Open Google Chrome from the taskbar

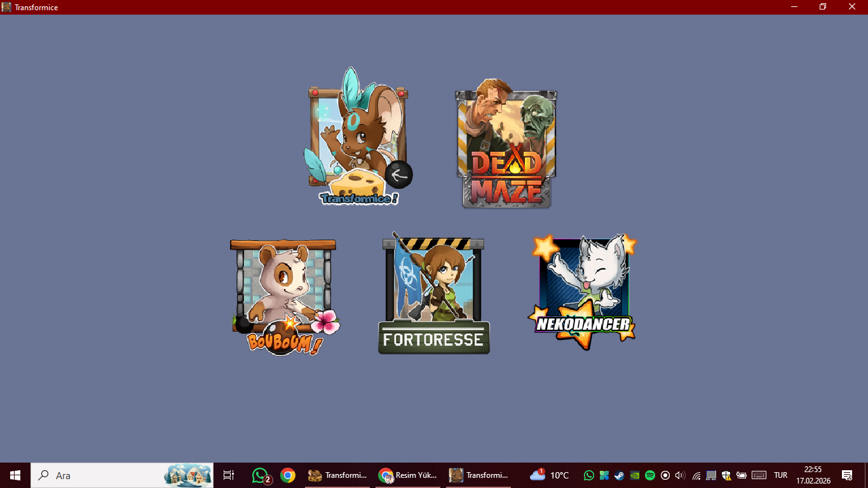click(x=288, y=475)
